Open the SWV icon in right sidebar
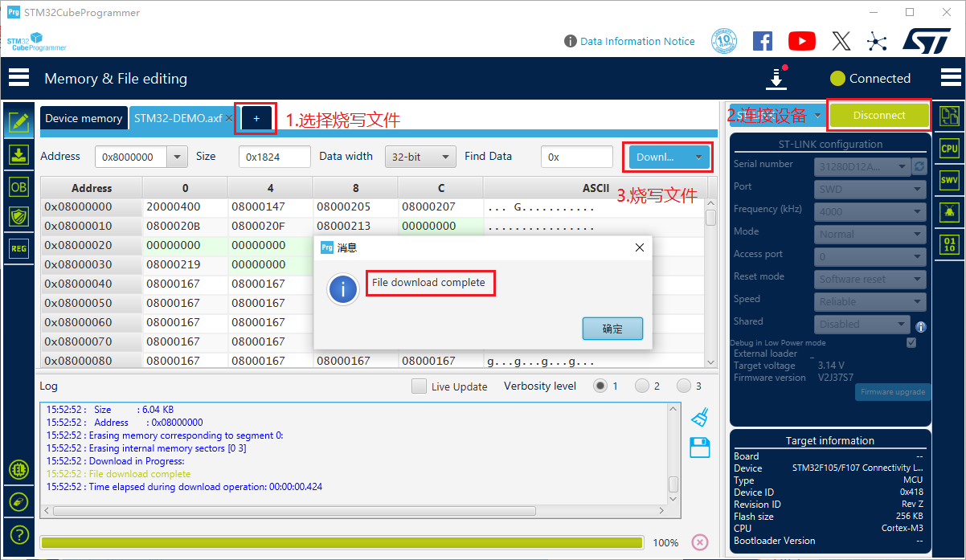The image size is (966, 560). [x=949, y=181]
